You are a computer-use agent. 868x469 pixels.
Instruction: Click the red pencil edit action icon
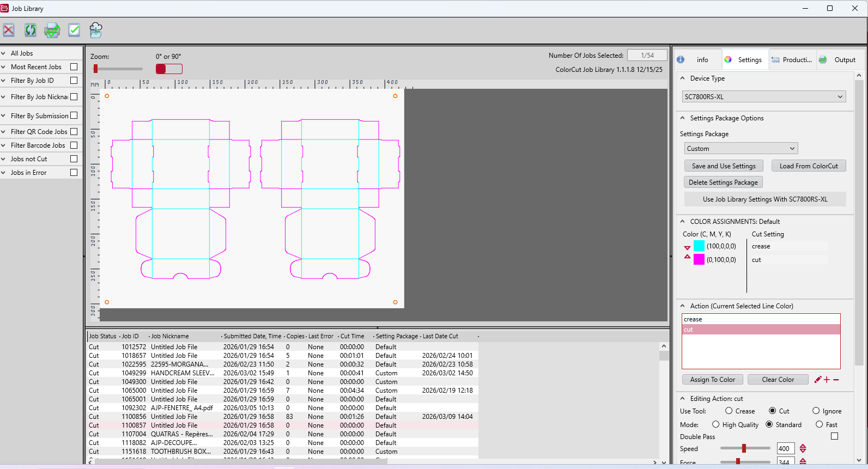818,380
